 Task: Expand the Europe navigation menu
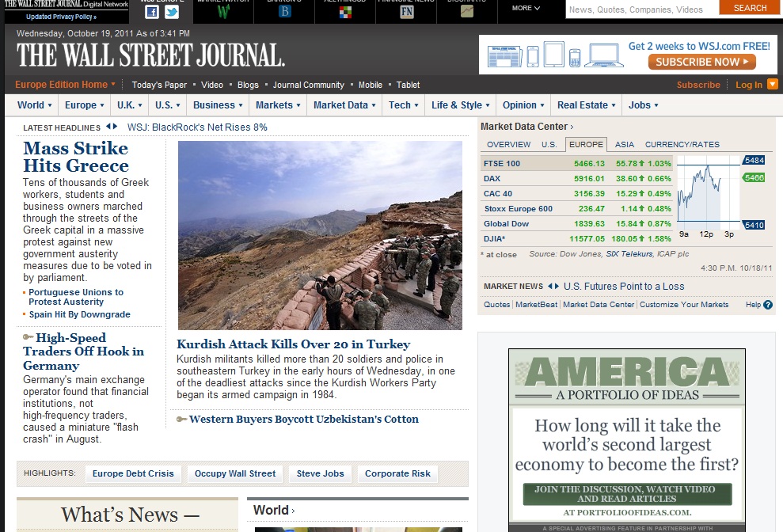[x=85, y=105]
